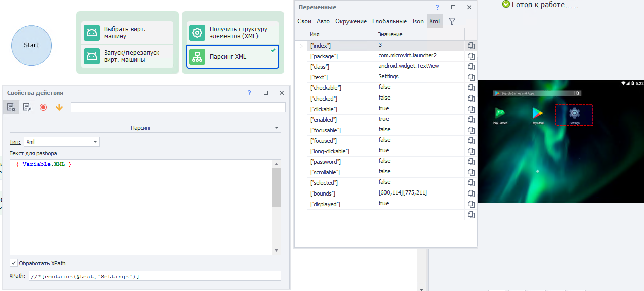The height and width of the screenshot is (291, 644).
Task: Click the text area vertical scrollbar thumb
Action: coord(277,187)
